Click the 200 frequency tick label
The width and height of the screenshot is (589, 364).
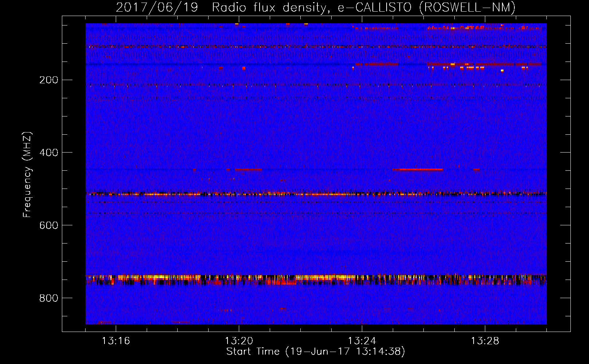tap(49, 80)
